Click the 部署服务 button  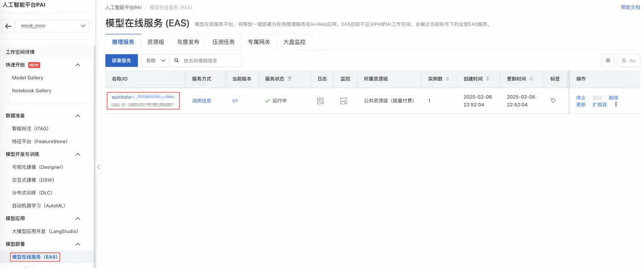coord(121,61)
